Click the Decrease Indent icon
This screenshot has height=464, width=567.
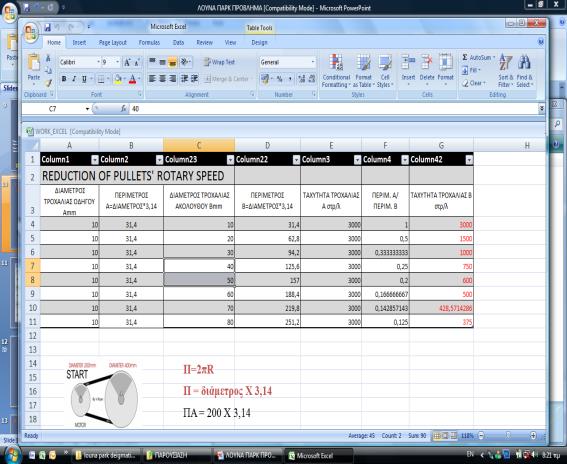pos(184,78)
